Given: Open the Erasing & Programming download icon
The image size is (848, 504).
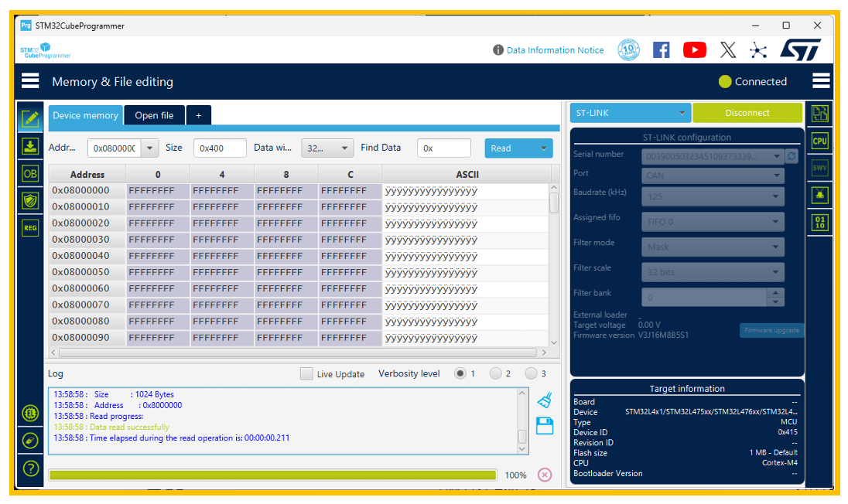Looking at the screenshot, I should point(30,146).
